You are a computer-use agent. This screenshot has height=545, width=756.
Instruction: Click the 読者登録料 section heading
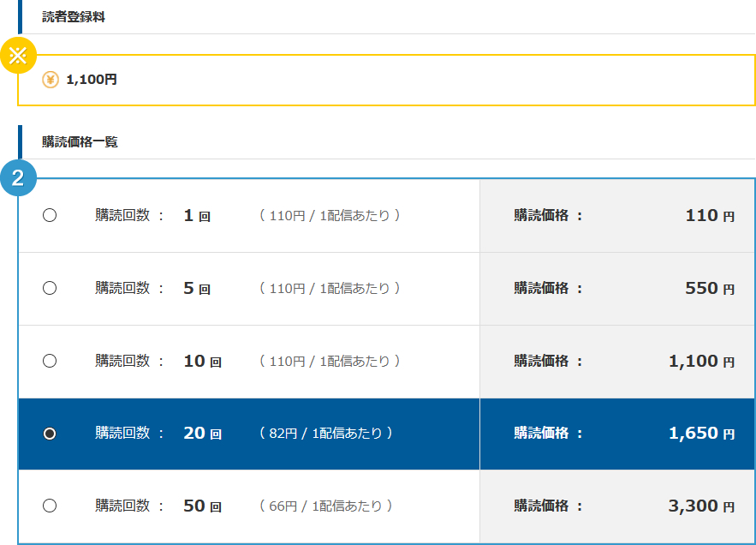(74, 17)
